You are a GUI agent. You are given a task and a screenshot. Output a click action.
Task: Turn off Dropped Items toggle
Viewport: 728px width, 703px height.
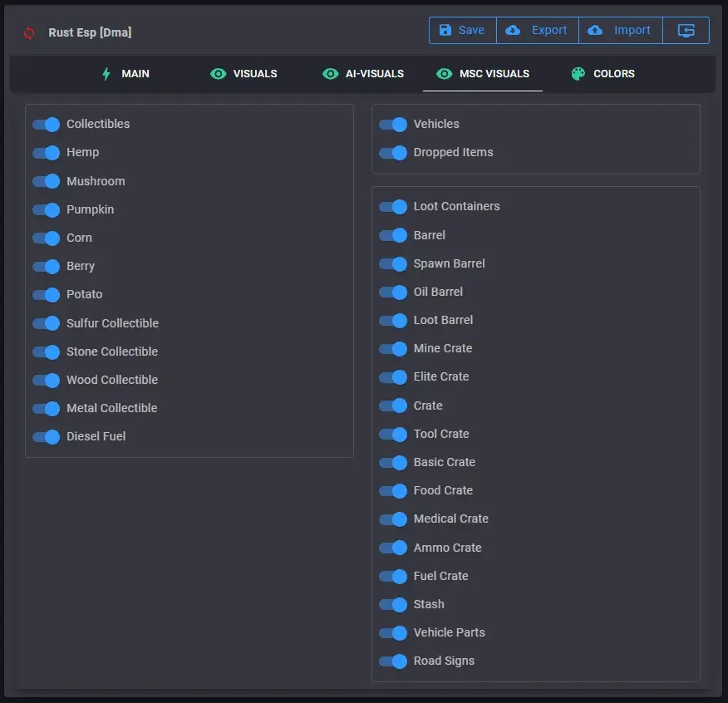[x=393, y=153]
